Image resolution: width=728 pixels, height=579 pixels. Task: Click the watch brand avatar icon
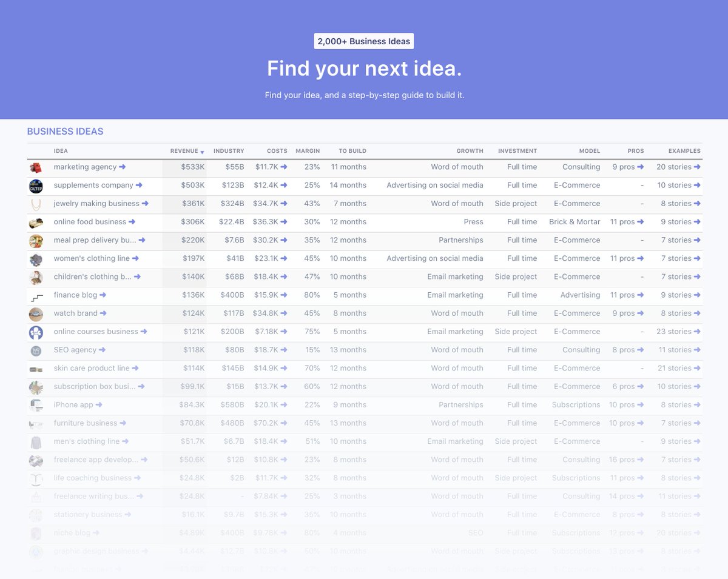36,313
